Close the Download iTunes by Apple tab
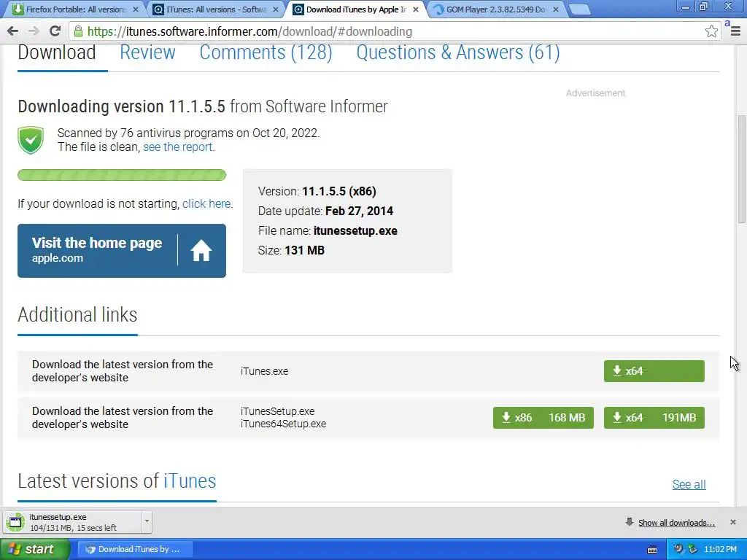 [415, 9]
